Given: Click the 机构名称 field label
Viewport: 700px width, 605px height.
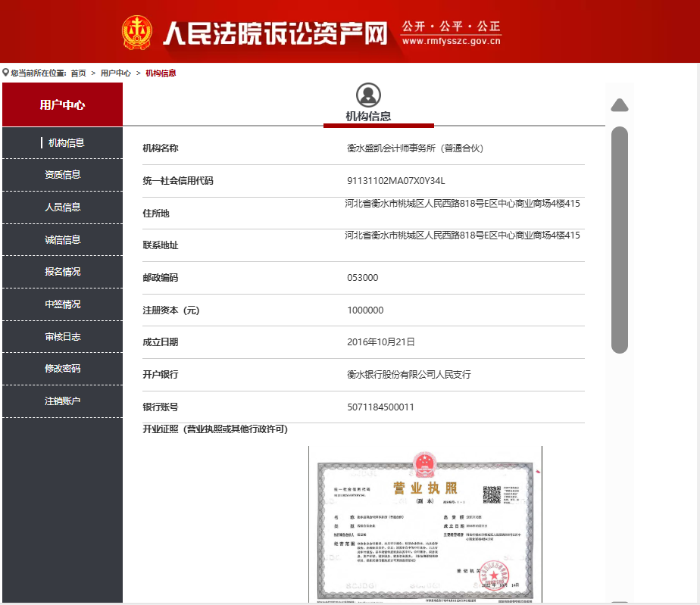Looking at the screenshot, I should tap(161, 148).
